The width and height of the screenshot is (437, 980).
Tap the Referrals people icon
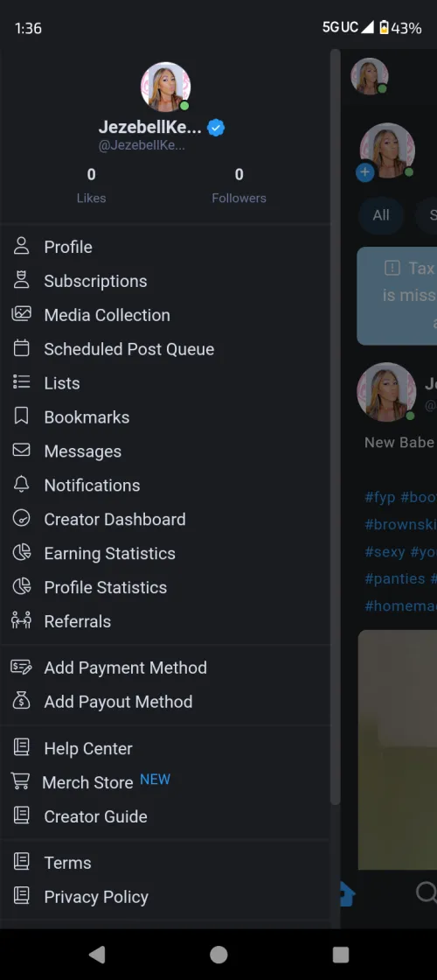(21, 620)
